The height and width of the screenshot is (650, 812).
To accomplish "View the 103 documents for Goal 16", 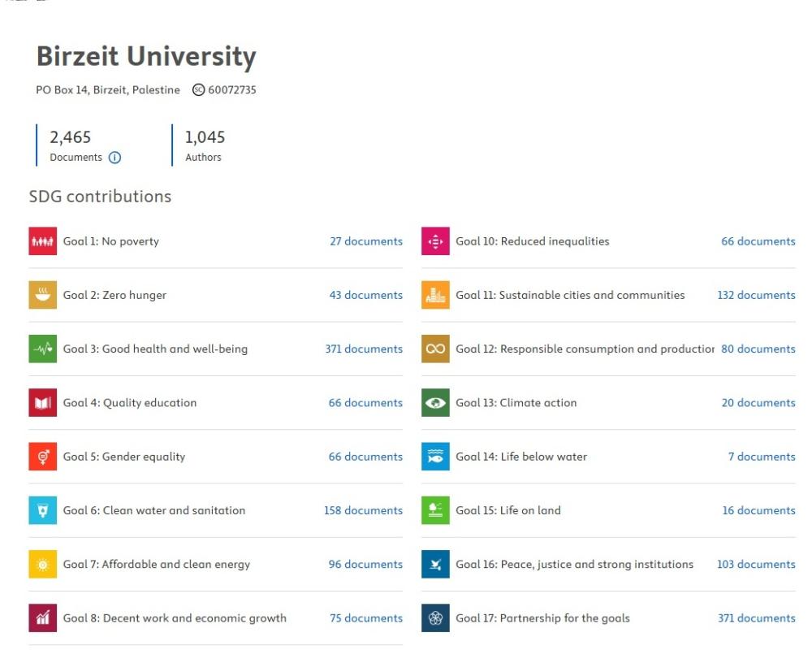I will pos(756,564).
